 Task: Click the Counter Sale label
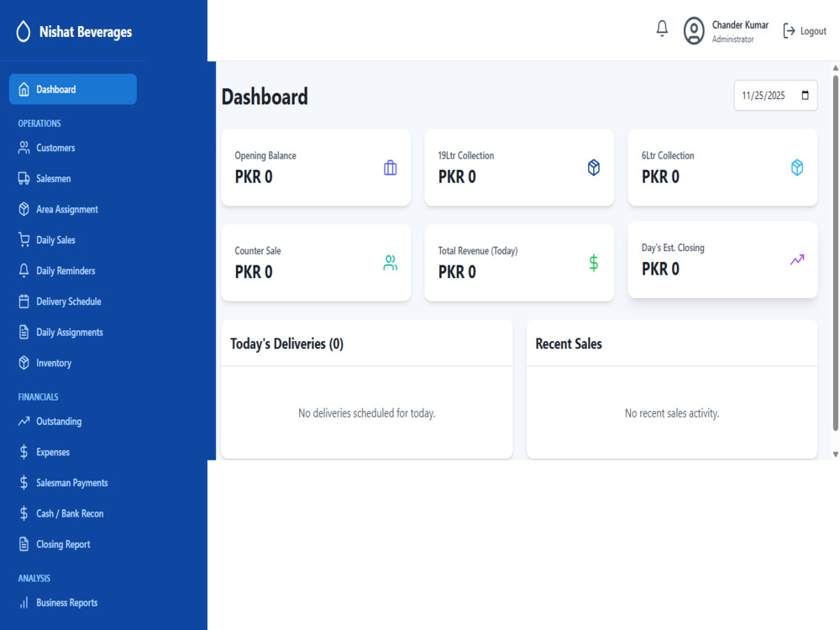(x=258, y=250)
